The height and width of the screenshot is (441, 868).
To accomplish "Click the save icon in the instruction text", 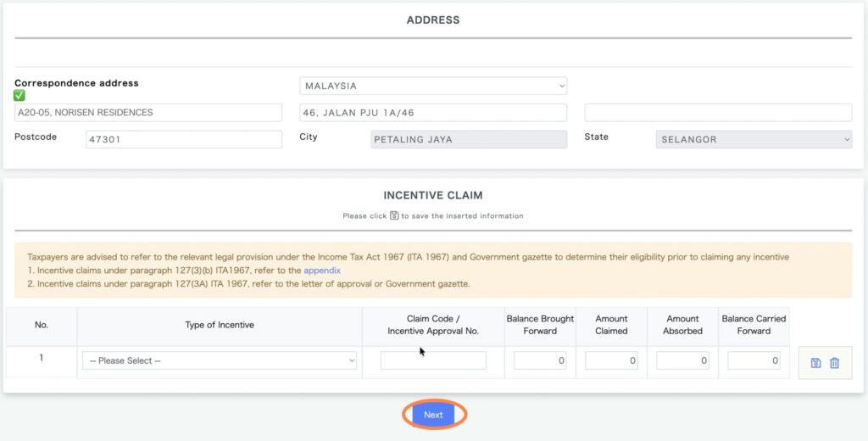I will tap(394, 215).
